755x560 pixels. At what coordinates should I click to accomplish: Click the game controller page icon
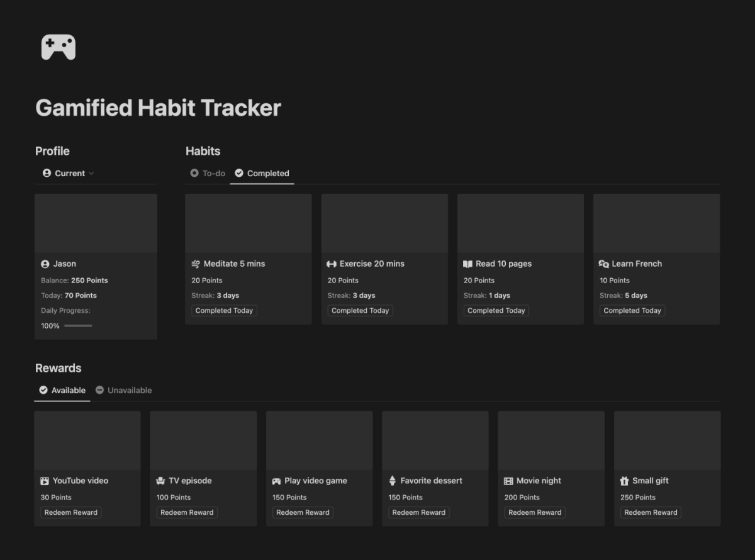(x=59, y=46)
